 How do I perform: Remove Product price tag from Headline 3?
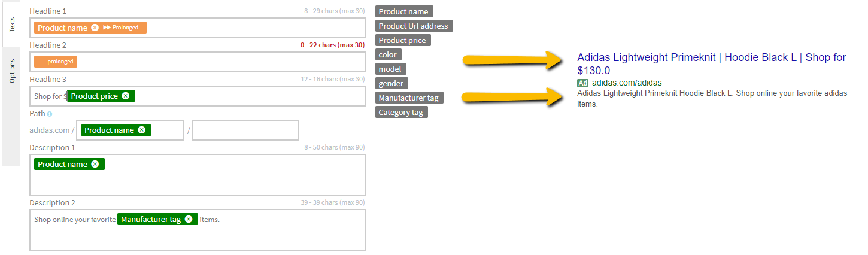[125, 96]
